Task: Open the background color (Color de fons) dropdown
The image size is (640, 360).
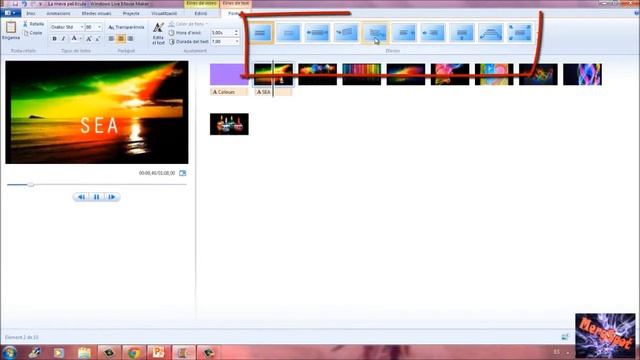Action: pyautogui.click(x=189, y=24)
